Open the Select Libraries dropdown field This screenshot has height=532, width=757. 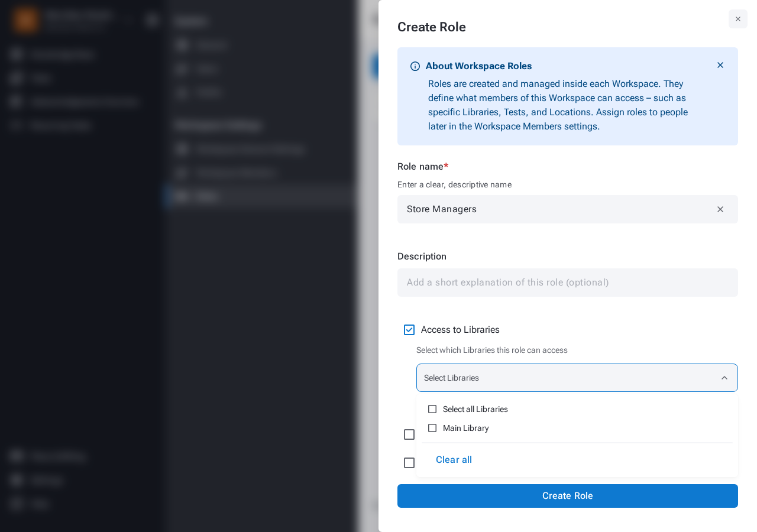(x=577, y=378)
